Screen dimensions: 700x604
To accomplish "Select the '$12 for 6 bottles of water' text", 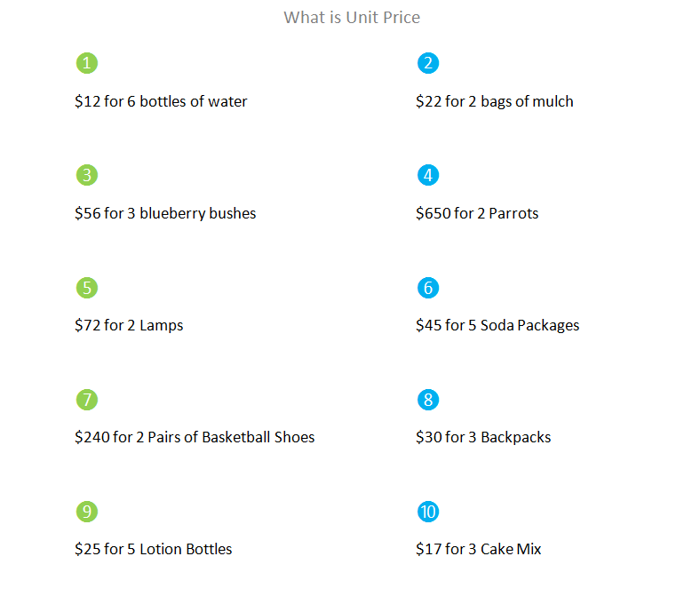I will [x=161, y=101].
